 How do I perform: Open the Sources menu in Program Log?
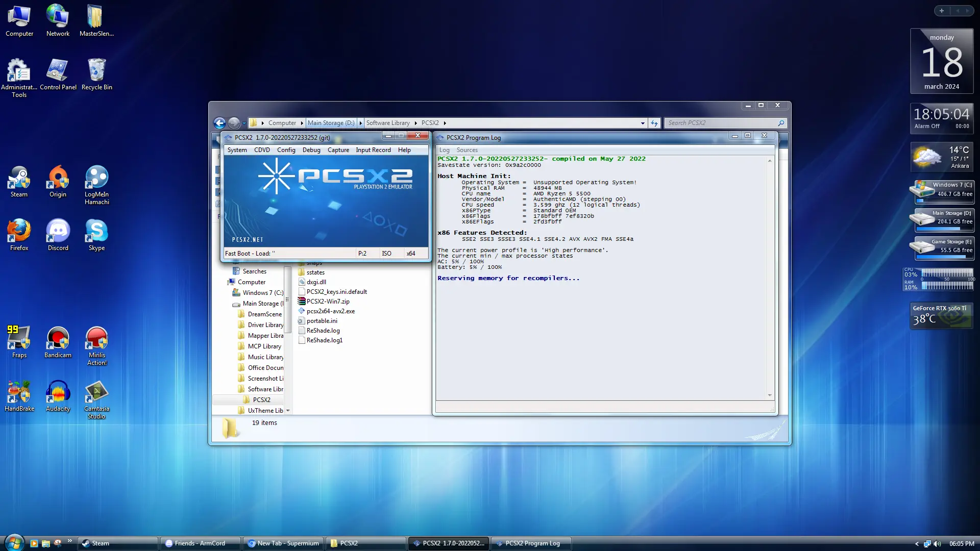467,150
